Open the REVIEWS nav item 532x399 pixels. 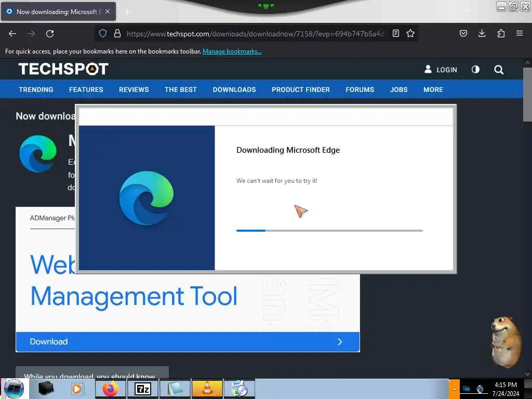[134, 89]
